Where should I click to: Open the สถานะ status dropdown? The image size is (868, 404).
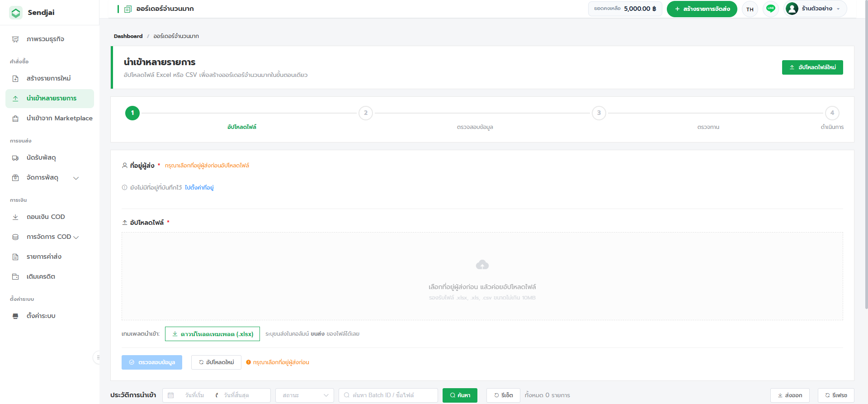(305, 395)
